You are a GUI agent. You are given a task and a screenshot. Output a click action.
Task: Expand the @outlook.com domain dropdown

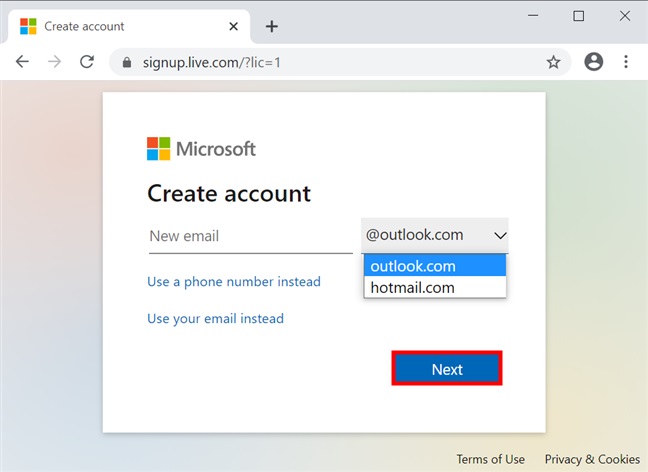[435, 236]
